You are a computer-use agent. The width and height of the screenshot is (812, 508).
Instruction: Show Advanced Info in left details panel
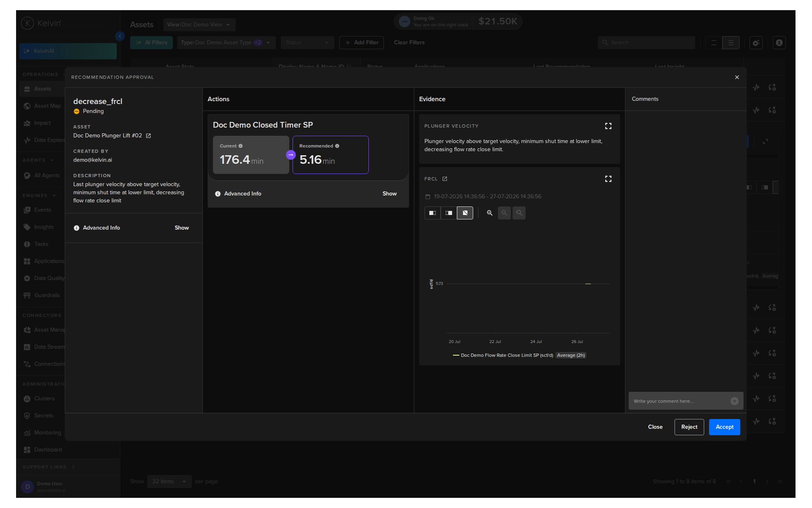182,228
